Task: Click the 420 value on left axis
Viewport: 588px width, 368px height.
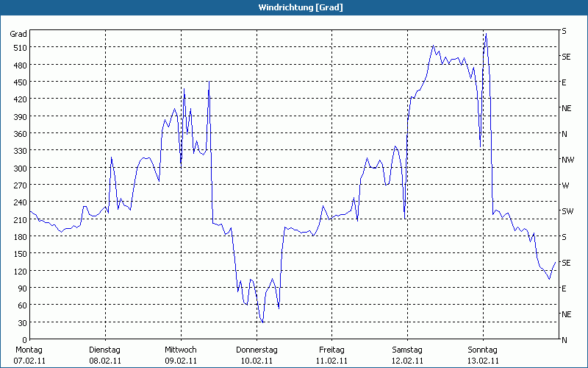Action: pyautogui.click(x=21, y=99)
